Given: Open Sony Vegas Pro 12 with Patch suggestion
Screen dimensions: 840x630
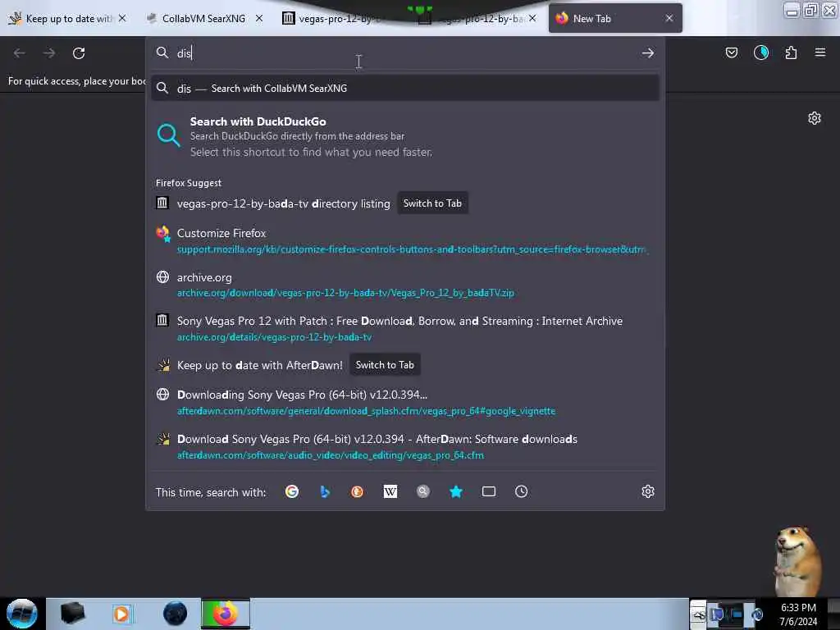Looking at the screenshot, I should click(405, 328).
